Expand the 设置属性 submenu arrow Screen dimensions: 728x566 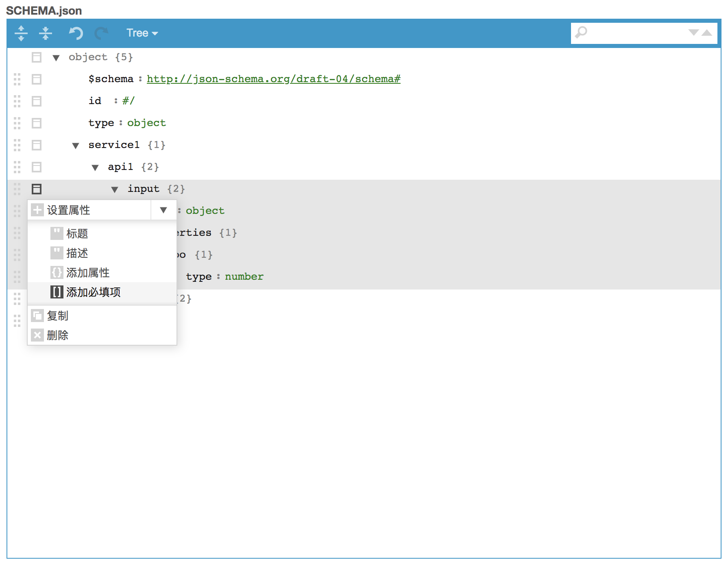pyautogui.click(x=163, y=210)
